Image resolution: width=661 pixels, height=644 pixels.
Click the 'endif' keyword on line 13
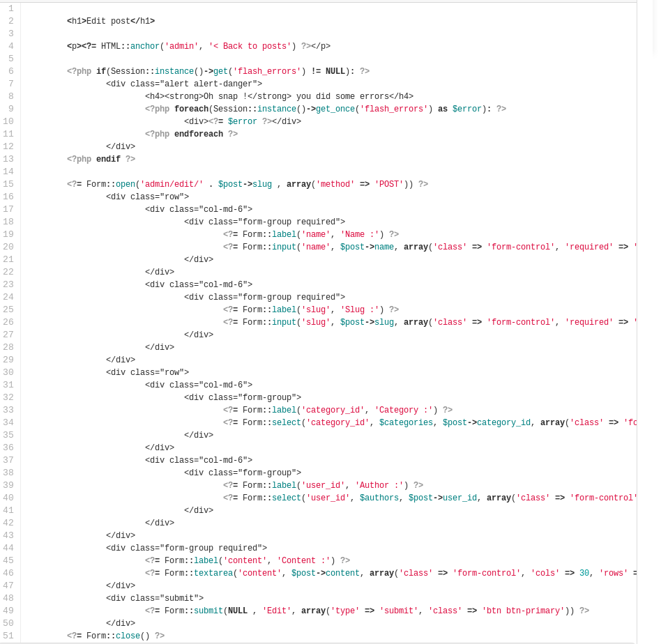[x=108, y=159]
